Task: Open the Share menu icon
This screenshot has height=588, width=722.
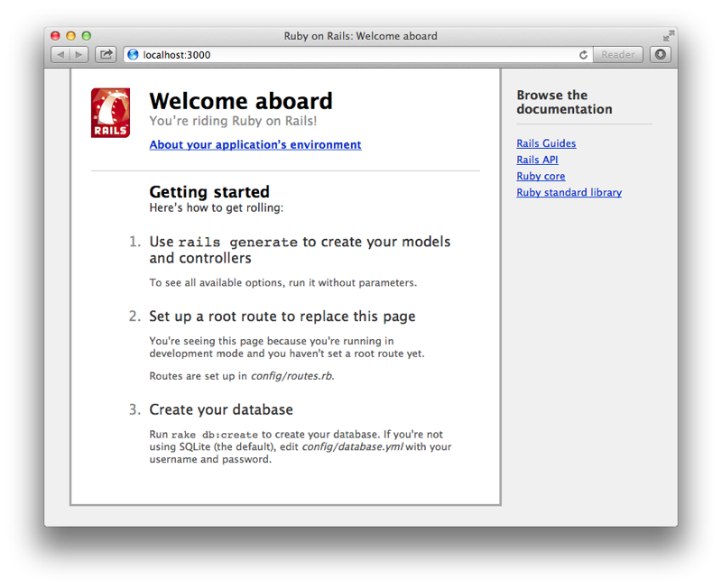Action: 106,55
